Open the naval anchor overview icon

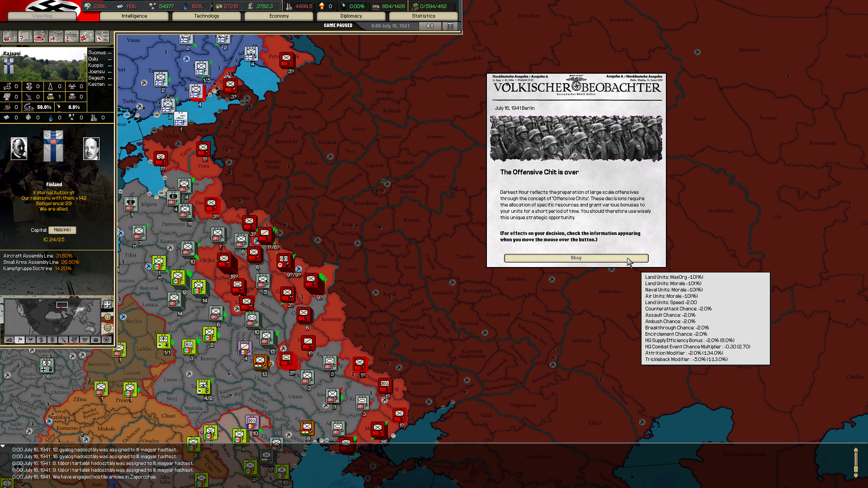[x=71, y=37]
